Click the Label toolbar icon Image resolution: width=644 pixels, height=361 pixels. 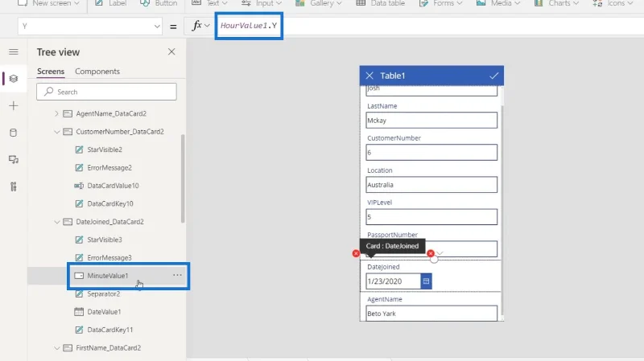pyautogui.click(x=99, y=3)
